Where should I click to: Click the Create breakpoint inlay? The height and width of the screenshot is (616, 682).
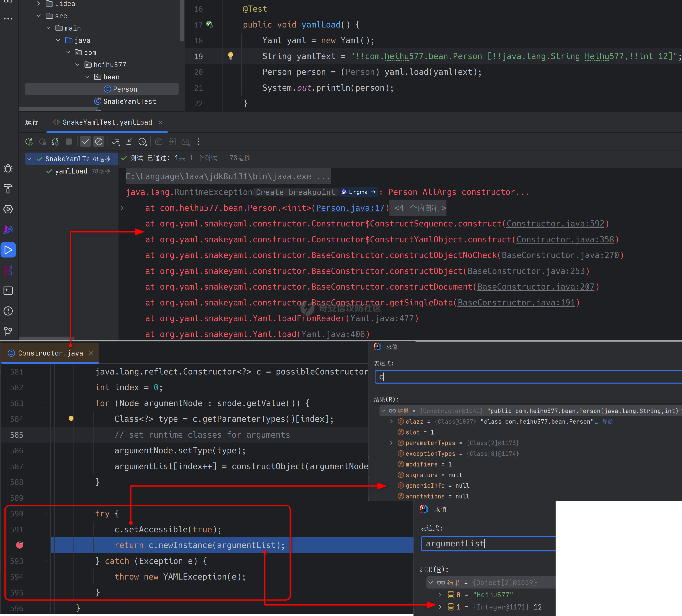(x=295, y=192)
